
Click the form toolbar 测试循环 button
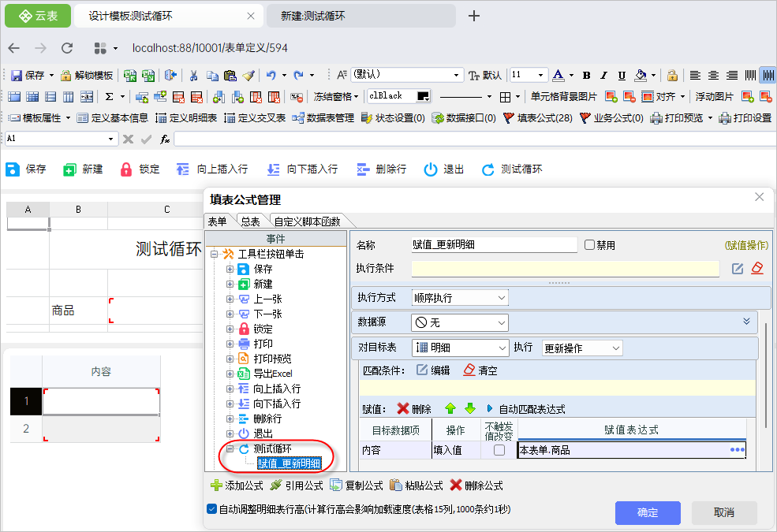click(512, 169)
